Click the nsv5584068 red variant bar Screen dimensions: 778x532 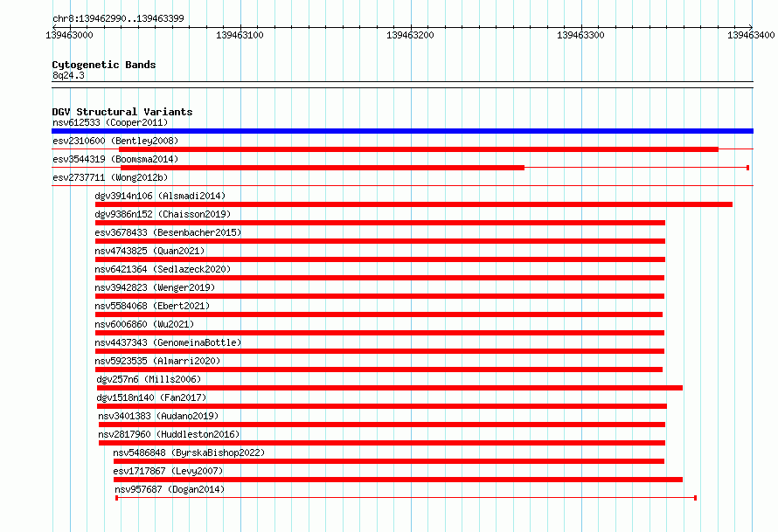[x=379, y=314]
